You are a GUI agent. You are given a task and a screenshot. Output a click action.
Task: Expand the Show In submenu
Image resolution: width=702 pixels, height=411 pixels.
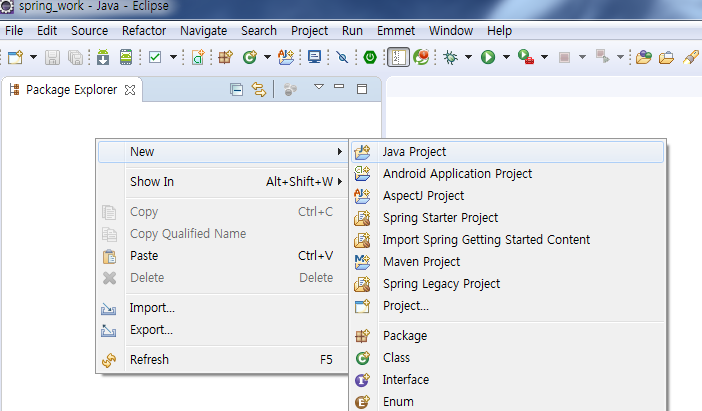pyautogui.click(x=223, y=182)
